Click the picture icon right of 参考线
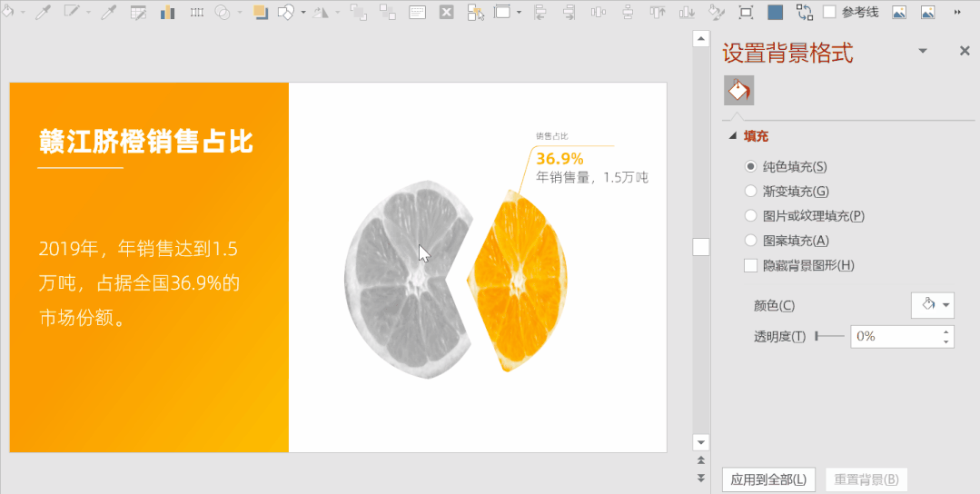Viewport: 980px width, 494px height. pyautogui.click(x=899, y=12)
